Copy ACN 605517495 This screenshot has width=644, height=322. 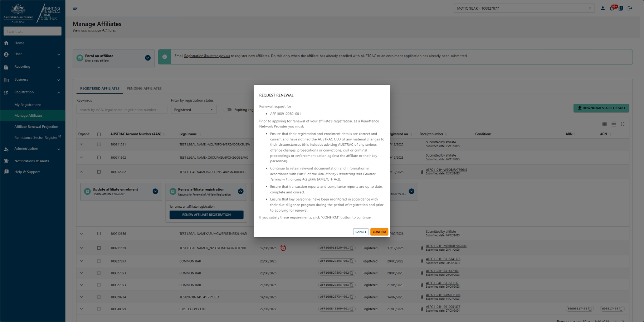(x=621, y=309)
